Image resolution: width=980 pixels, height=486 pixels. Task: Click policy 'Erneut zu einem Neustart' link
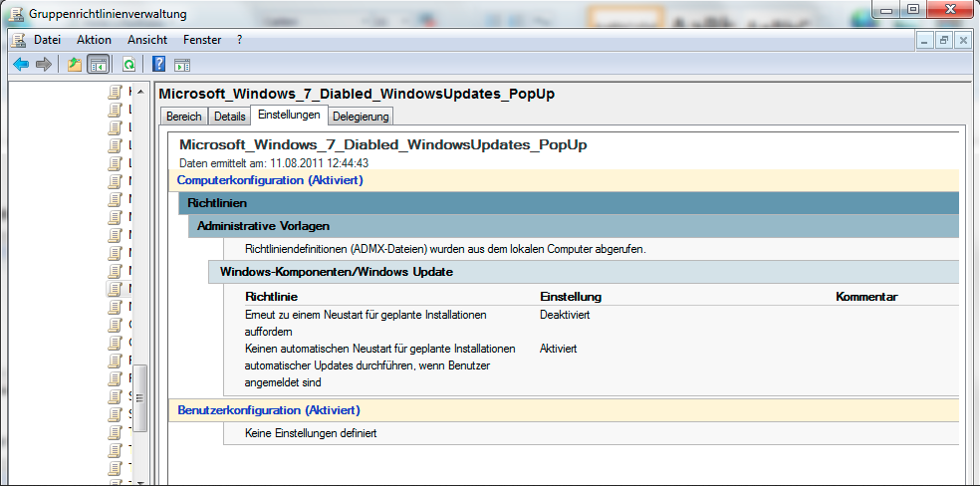tap(366, 323)
